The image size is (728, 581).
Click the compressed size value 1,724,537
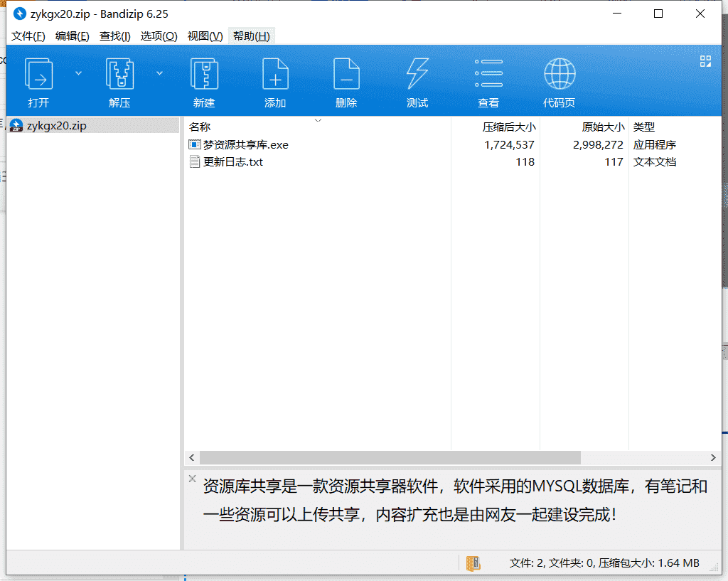tap(509, 145)
